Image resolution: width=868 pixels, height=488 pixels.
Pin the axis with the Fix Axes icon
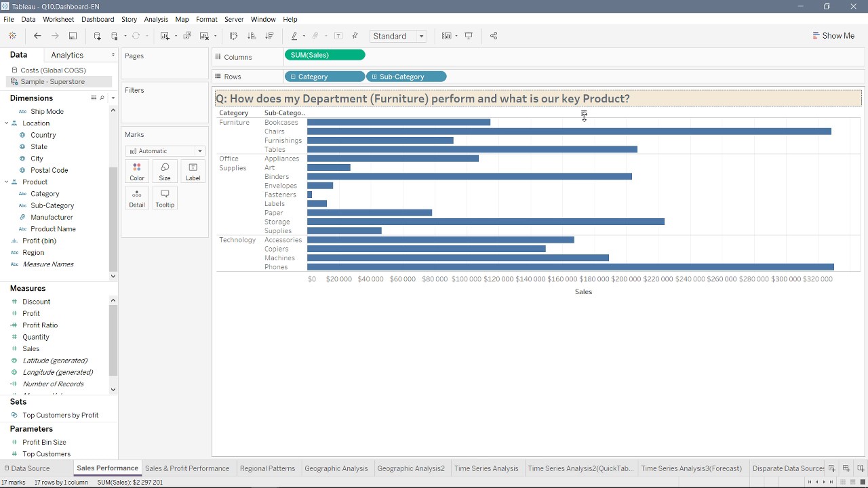click(x=355, y=36)
